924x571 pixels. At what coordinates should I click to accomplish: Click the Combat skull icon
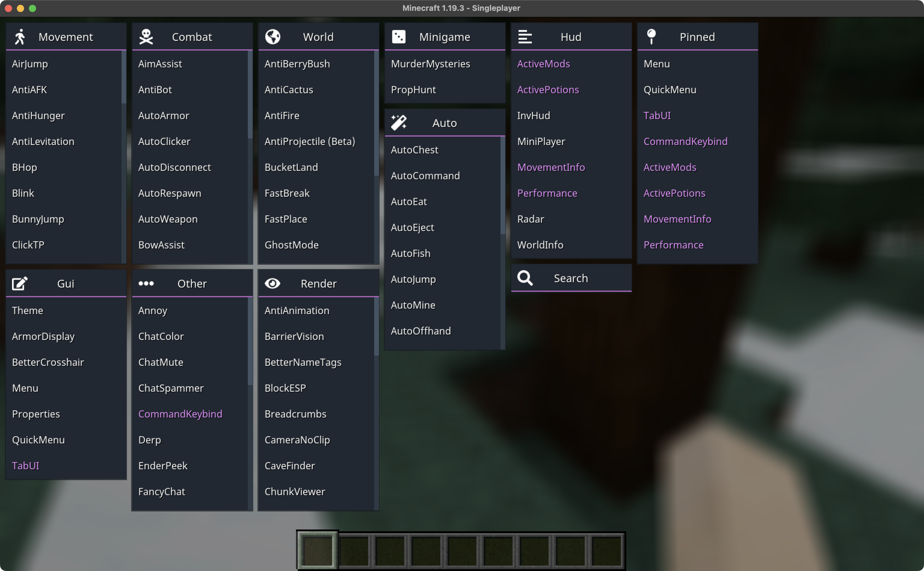pos(145,36)
